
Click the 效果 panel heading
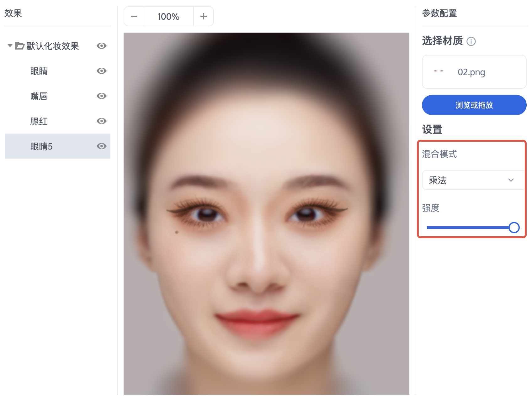click(x=13, y=13)
